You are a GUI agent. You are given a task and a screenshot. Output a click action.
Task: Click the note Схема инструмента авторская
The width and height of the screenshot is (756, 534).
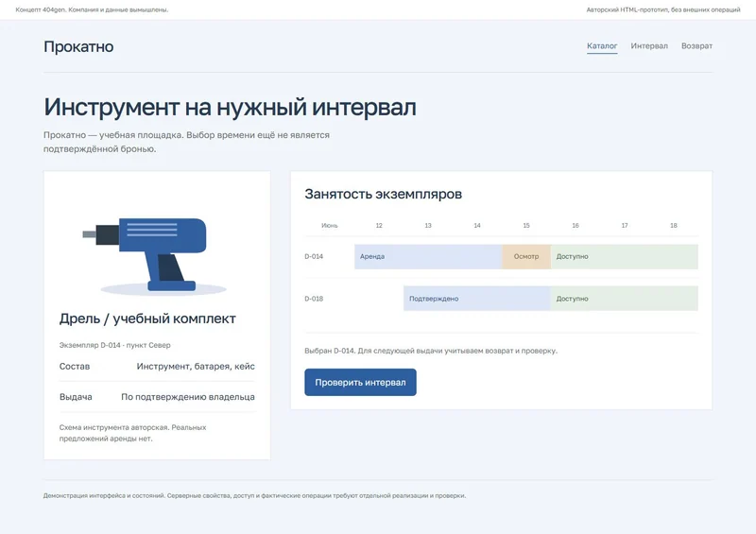[132, 433]
